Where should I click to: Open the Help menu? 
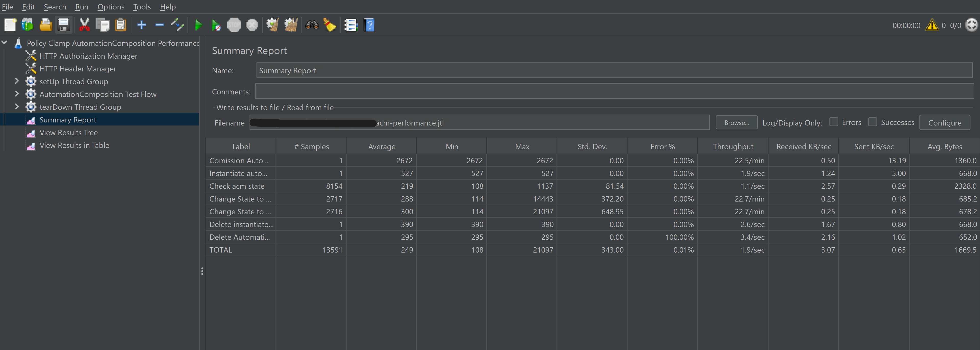coord(168,7)
